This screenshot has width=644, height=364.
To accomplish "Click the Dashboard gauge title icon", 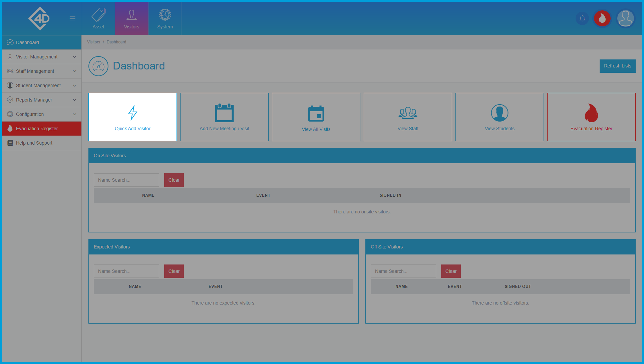I will pos(98,66).
